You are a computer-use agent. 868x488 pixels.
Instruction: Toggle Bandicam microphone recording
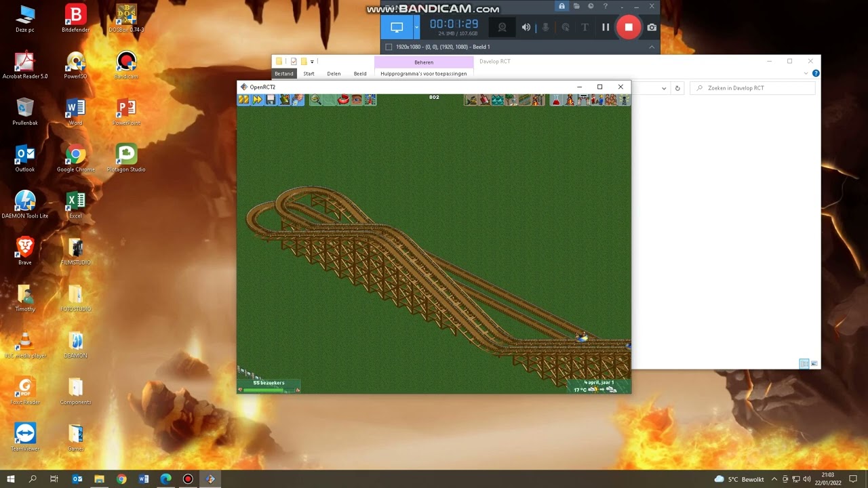point(545,27)
